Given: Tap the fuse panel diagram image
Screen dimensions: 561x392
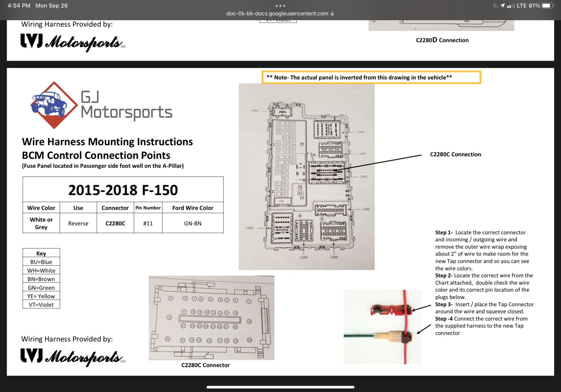Looking at the screenshot, I should coord(307,177).
